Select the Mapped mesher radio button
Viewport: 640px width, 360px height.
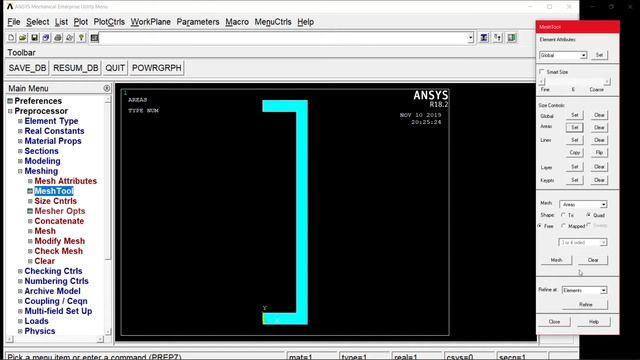click(563, 226)
